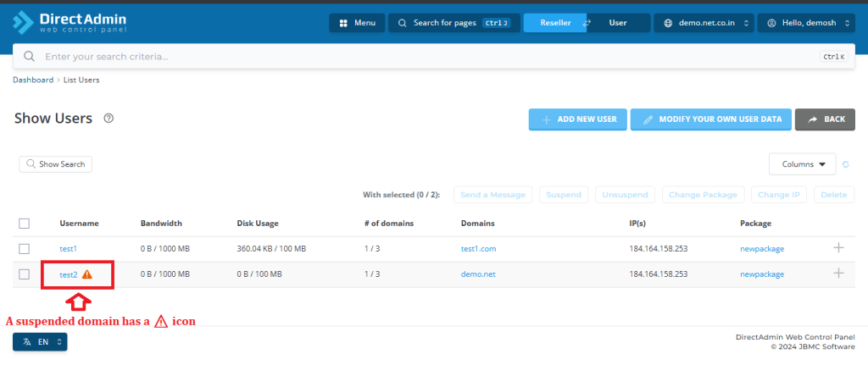Click Show Search button
The width and height of the screenshot is (868, 365).
click(x=55, y=164)
